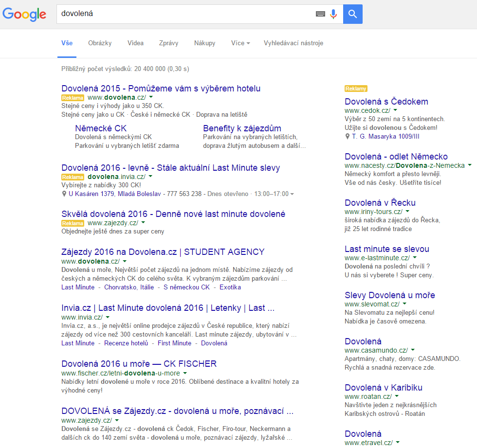The width and height of the screenshot is (477, 448).
Task: Click Reklama badge beside www.zajezdy.cz/ ad
Action: pyautogui.click(x=73, y=223)
